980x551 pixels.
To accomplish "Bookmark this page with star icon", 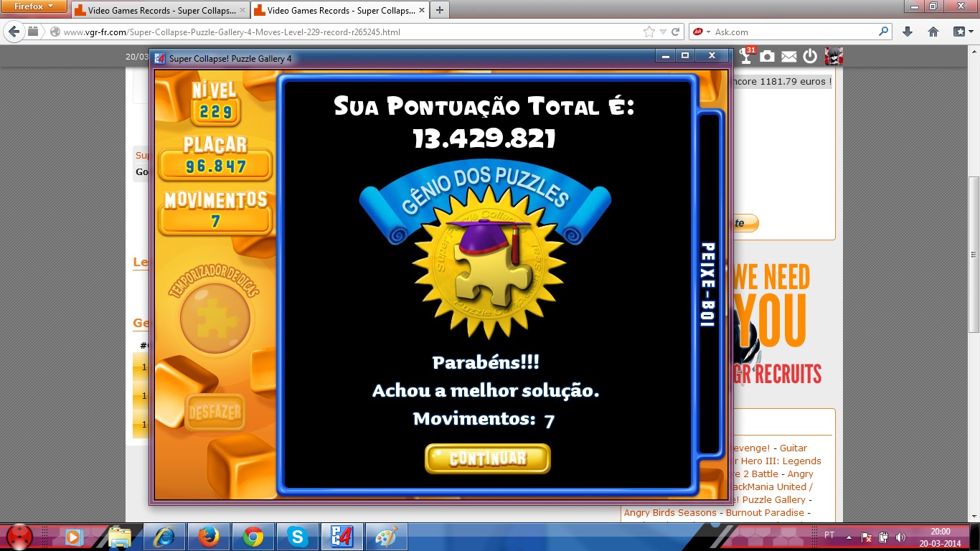I will (x=649, y=32).
